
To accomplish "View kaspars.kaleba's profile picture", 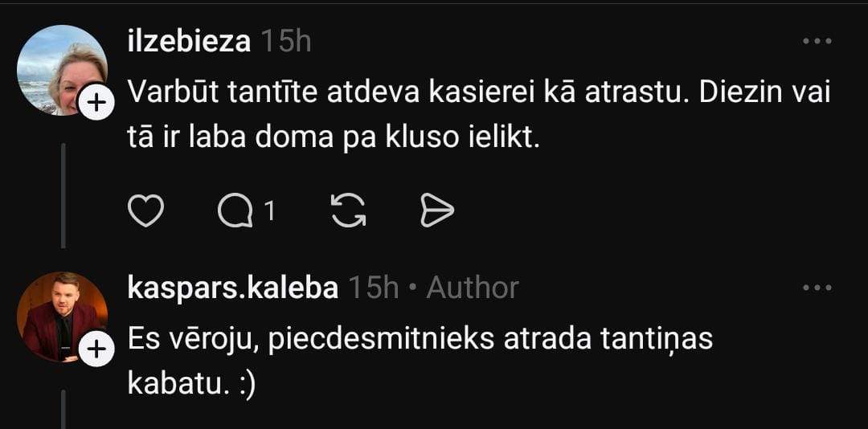I will [60, 315].
